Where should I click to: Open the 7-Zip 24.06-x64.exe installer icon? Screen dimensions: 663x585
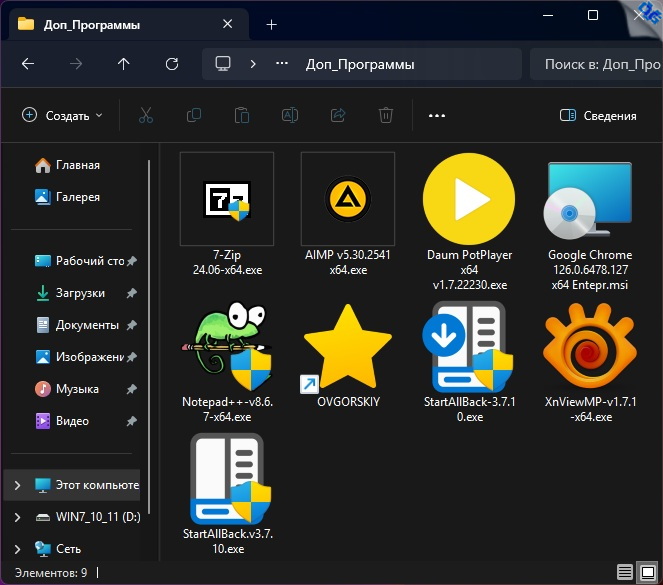[x=226, y=199]
